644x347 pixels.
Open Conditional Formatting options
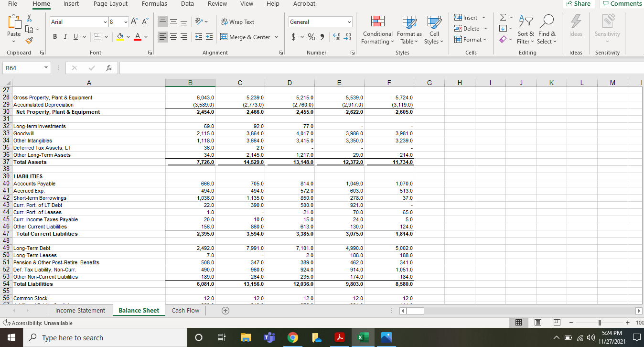click(377, 30)
